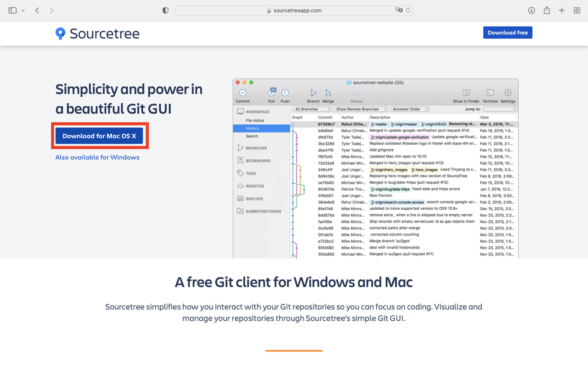Open the privacy report shield icon
The width and height of the screenshot is (588, 368).
[x=165, y=11]
